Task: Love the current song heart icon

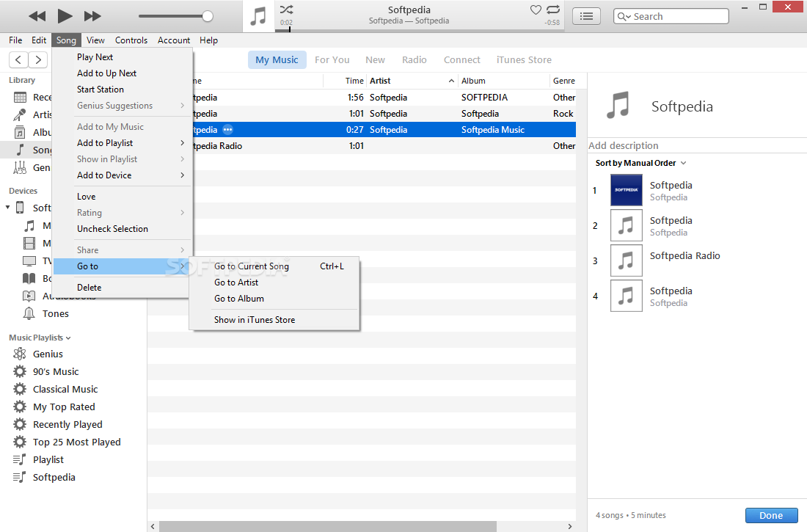Action: pyautogui.click(x=536, y=10)
